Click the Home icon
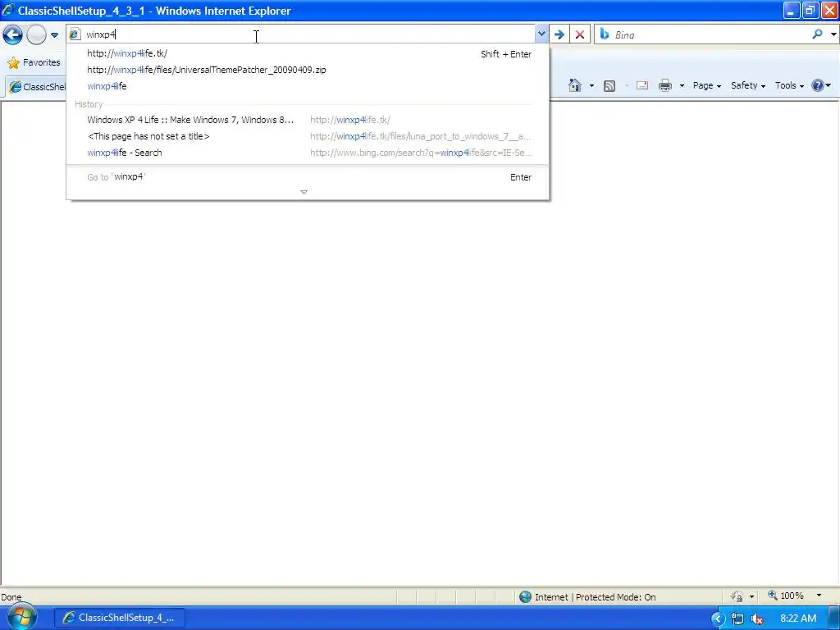840x630 pixels. click(x=575, y=85)
